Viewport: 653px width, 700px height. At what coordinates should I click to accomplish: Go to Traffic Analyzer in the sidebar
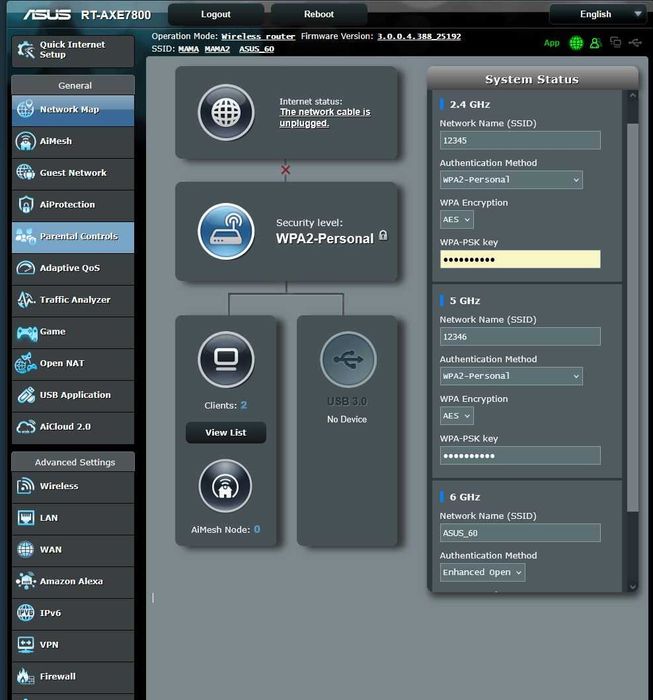coord(73,300)
